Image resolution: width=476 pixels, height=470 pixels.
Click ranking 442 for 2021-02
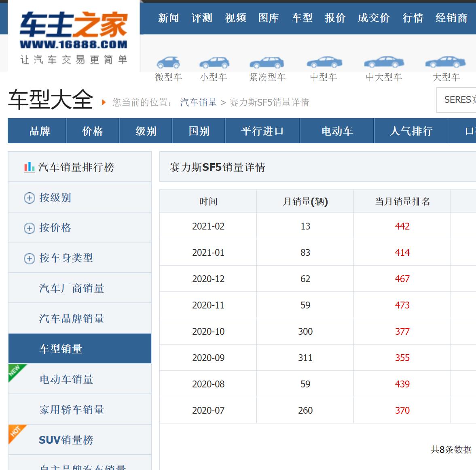coord(402,226)
